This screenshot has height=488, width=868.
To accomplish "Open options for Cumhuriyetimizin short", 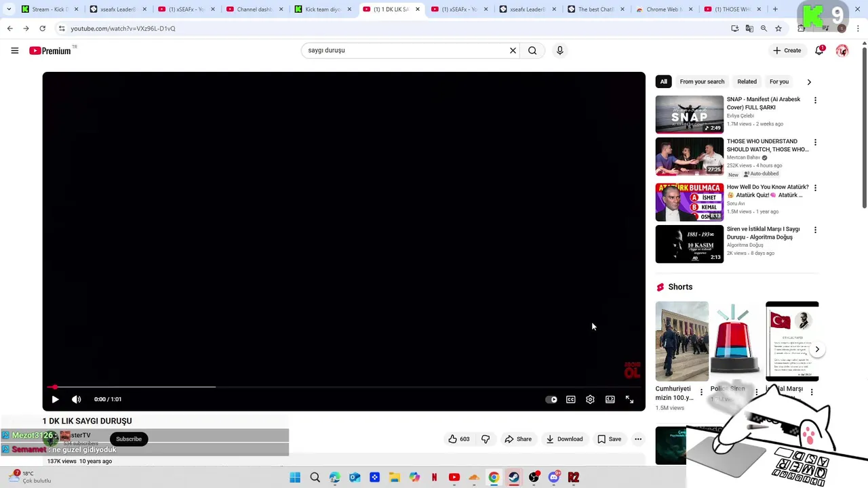I will tap(701, 392).
